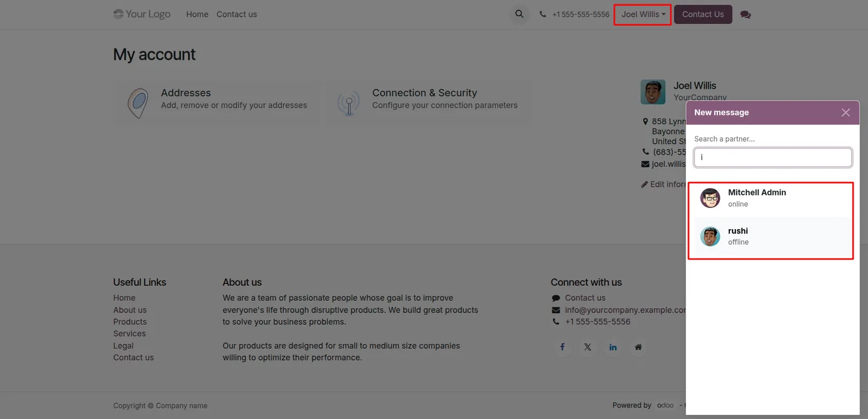Click the location marker by 858 Lynn address
The image size is (868, 419).
tap(646, 122)
